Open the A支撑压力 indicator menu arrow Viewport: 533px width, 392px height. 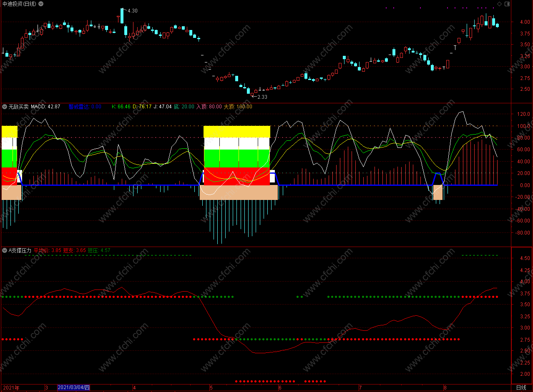click(x=5, y=251)
